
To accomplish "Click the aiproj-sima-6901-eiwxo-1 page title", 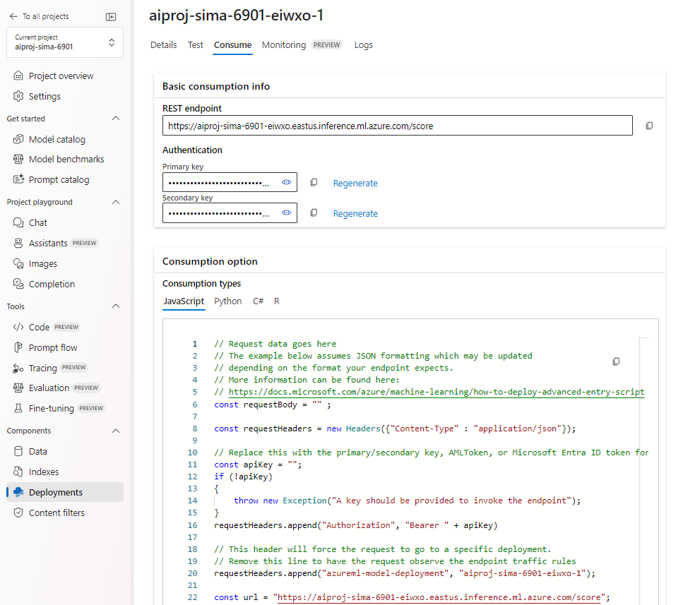I will (x=236, y=16).
